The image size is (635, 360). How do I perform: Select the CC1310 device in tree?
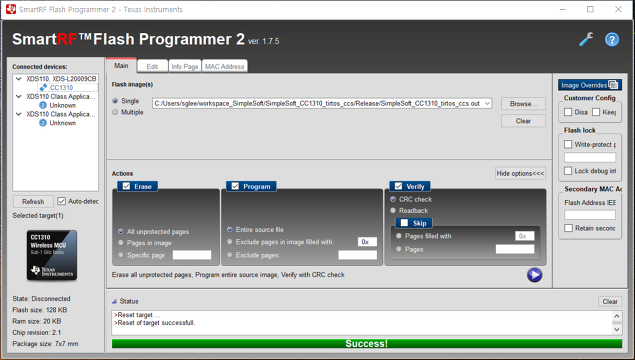click(x=61, y=87)
